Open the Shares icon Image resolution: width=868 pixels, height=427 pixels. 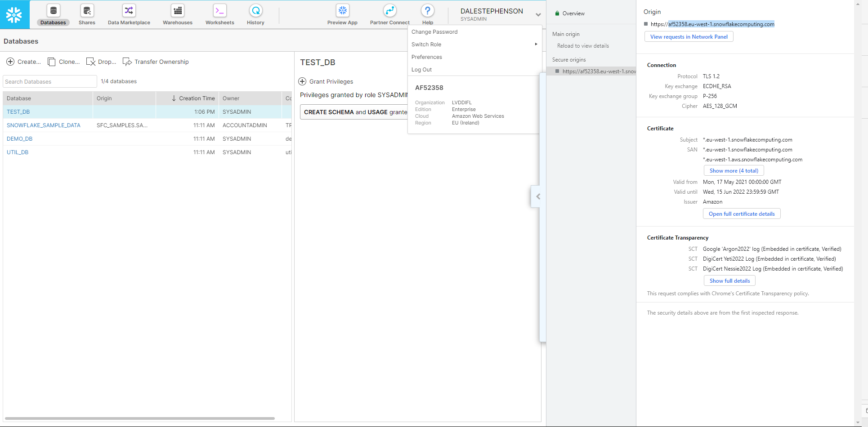(87, 11)
